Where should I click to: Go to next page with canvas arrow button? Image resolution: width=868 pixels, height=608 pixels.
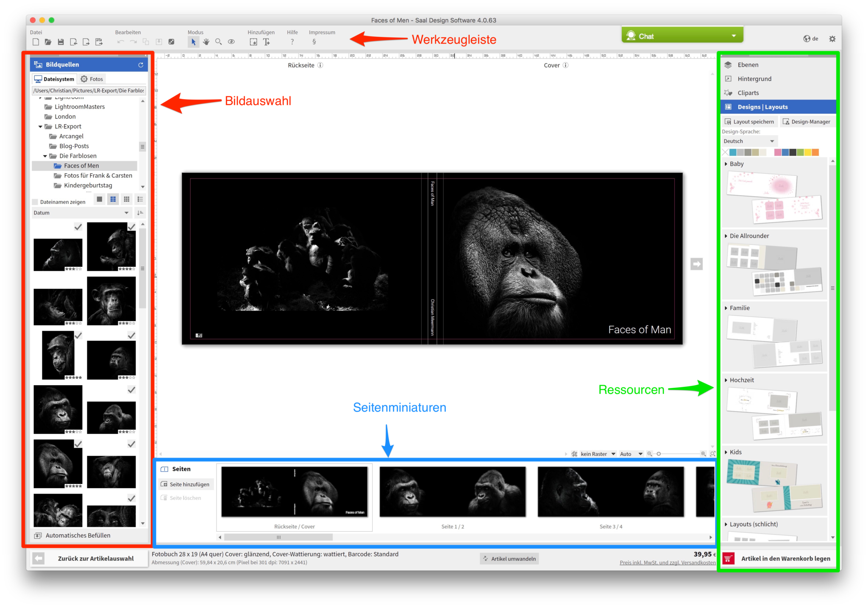[696, 264]
